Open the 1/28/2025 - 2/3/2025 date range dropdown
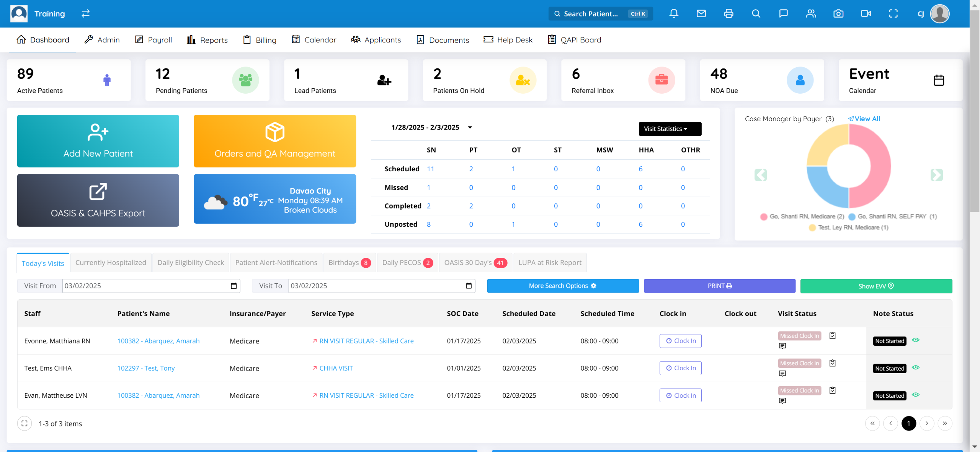Image resolution: width=980 pixels, height=452 pixels. [470, 127]
